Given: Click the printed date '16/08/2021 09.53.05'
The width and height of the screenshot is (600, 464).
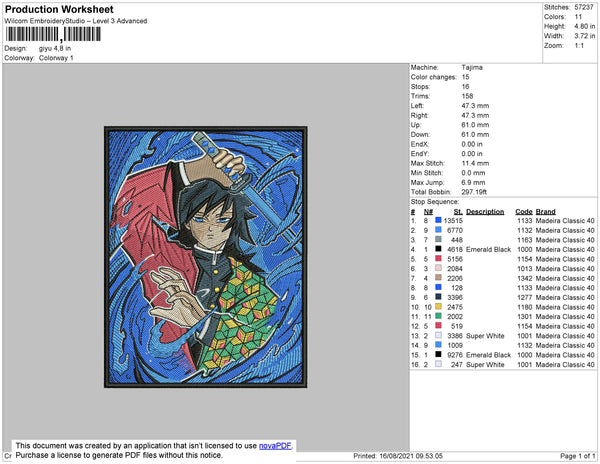Looking at the screenshot, I should coord(411,456).
